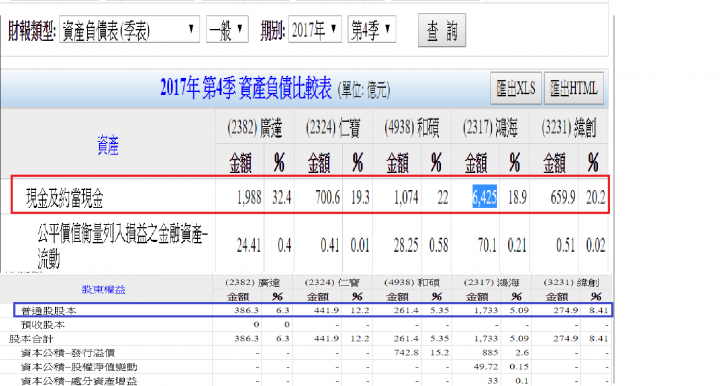Click the 700.6 cash value for 仁寶
720x386 pixels.
[327, 197]
